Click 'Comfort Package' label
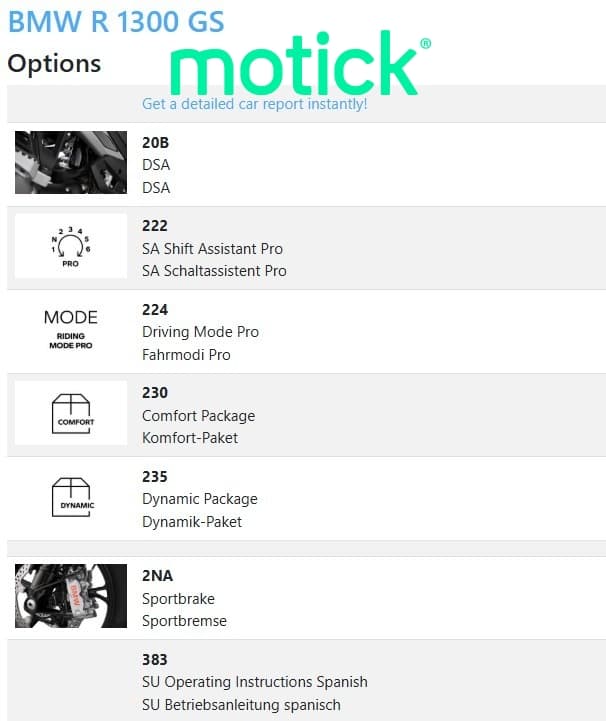The image size is (606, 721). pyautogui.click(x=198, y=416)
